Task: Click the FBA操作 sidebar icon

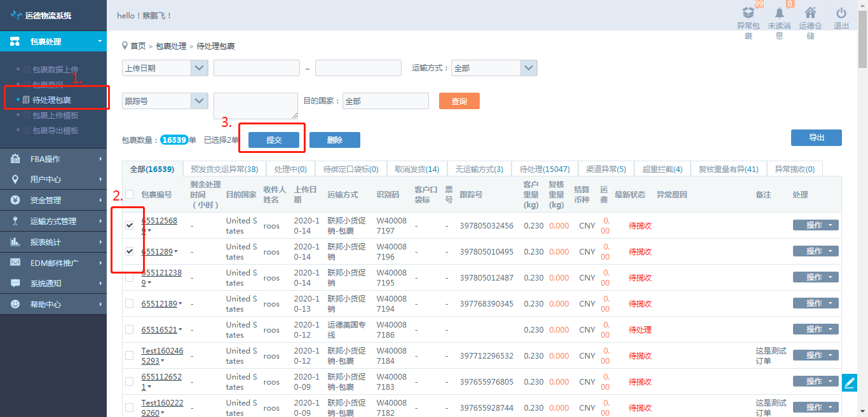Action: [x=15, y=159]
